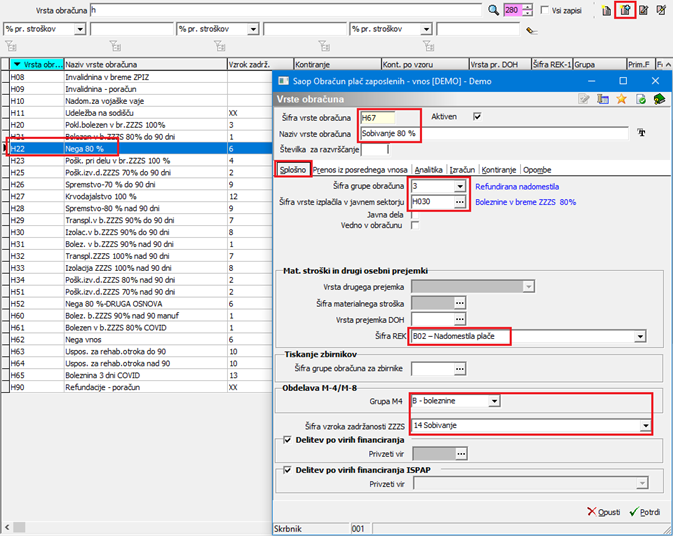This screenshot has height=536, width=673.
Task: Switch to the Kontiranje tab
Action: pos(498,170)
